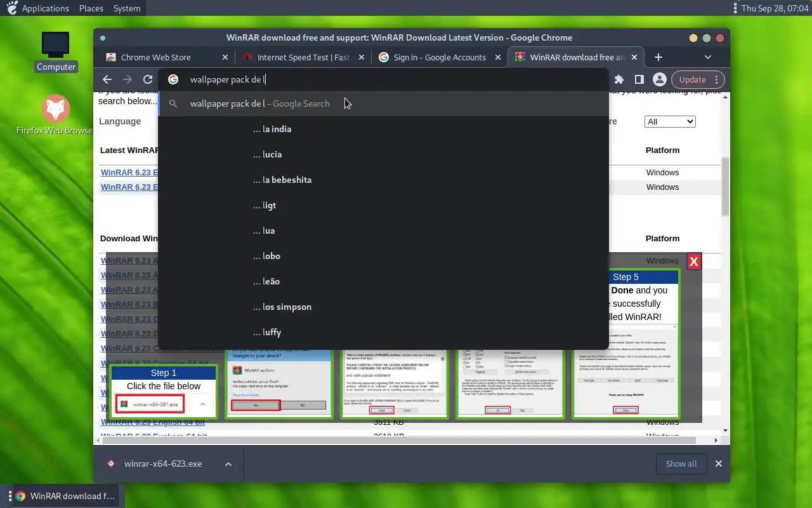Screen dimensions: 812x508
Task: Close the red X on the steps overlay
Action: [694, 262]
